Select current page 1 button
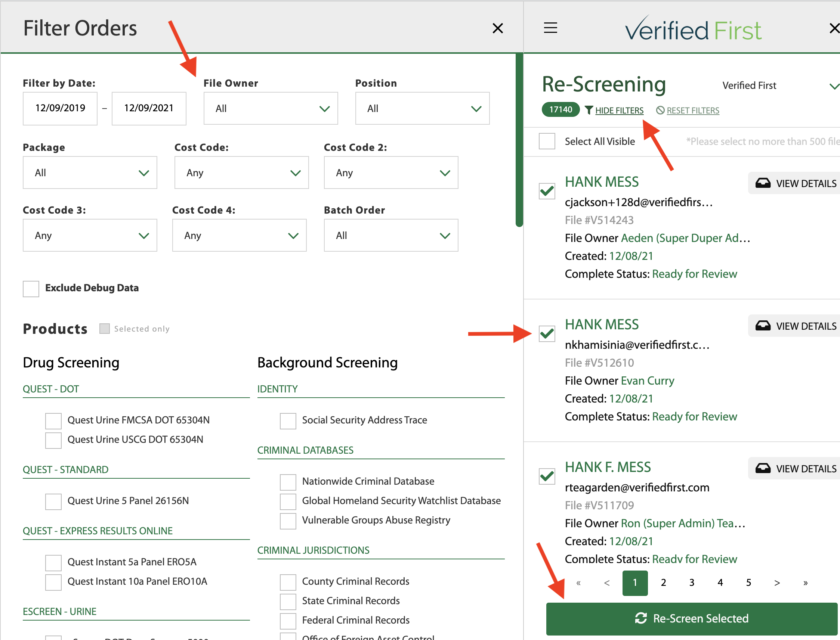840x640 pixels. 635,583
